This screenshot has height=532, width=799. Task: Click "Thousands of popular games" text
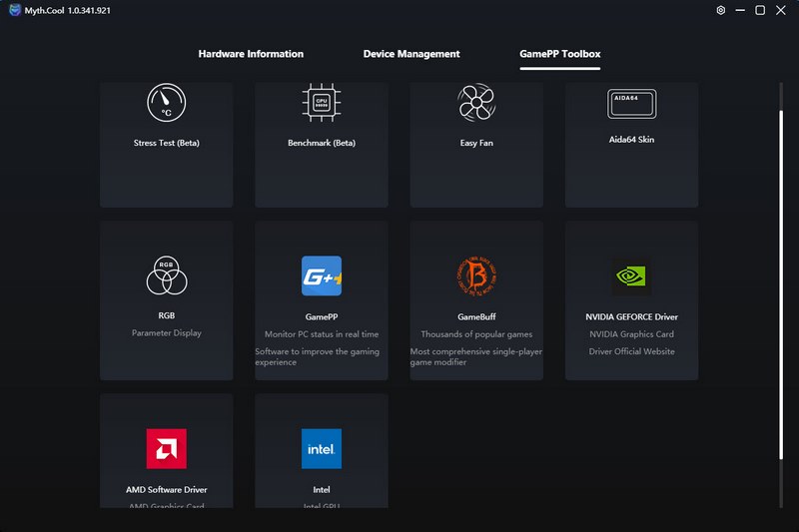coord(476,334)
